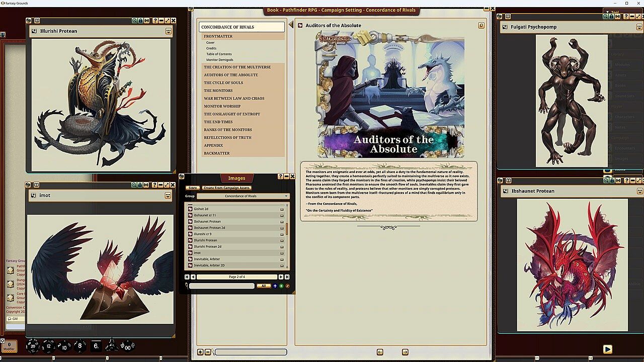Expand all chapters with plus button
Image resolution: width=644 pixels, height=362 pixels.
pyautogui.click(x=200, y=352)
